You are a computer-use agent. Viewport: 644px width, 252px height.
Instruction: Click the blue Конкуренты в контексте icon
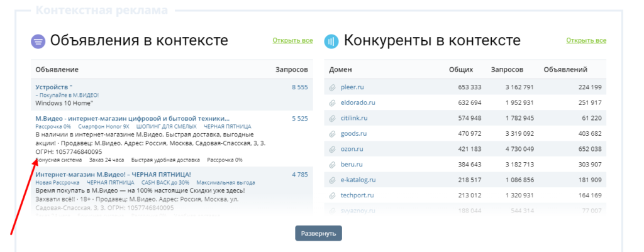coord(332,42)
